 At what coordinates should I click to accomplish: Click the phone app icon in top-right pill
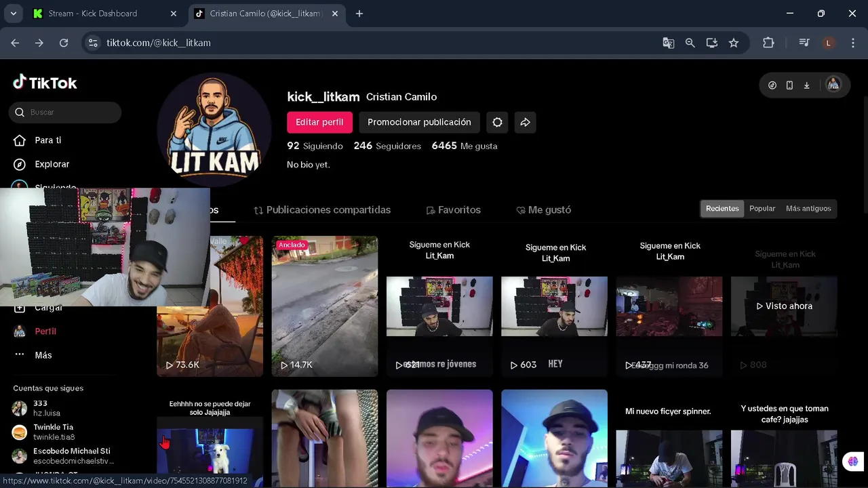[789, 85]
